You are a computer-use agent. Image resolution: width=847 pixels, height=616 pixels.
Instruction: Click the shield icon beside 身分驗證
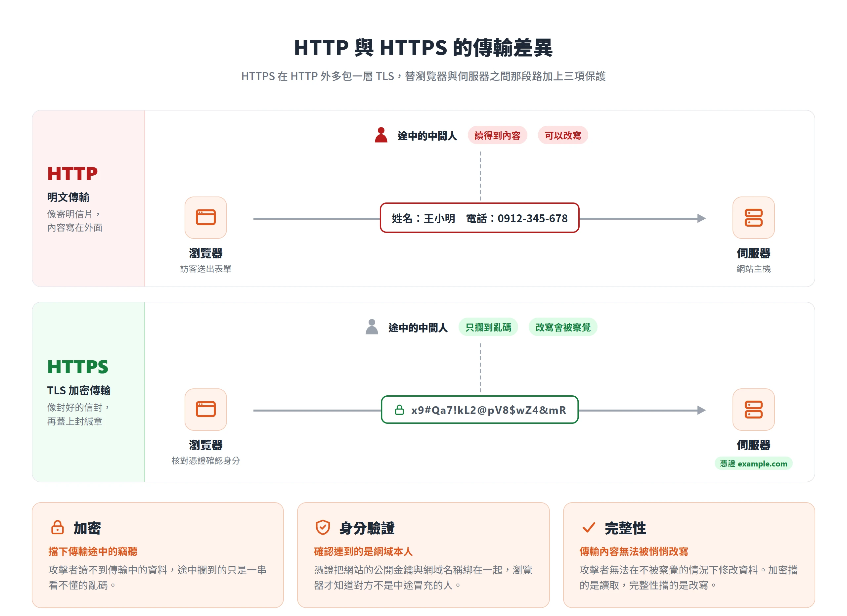pos(323,528)
